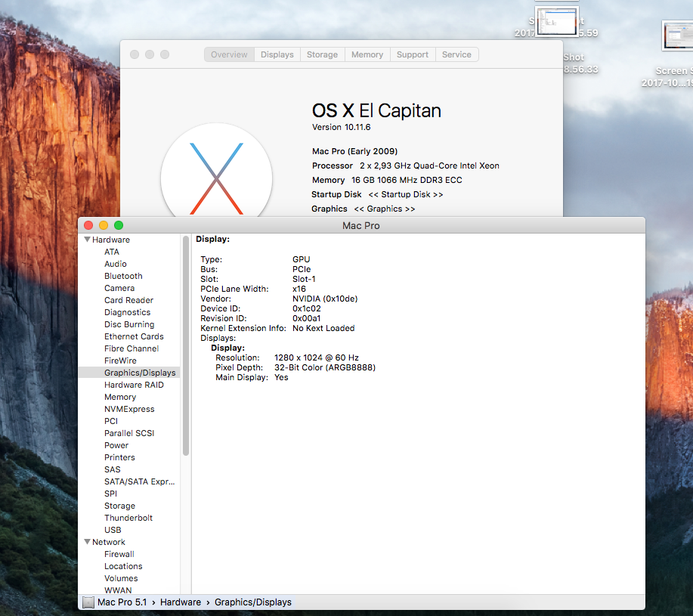Screen dimensions: 693x616
Task: Select Memory in the sidebar list
Action: pos(120,397)
